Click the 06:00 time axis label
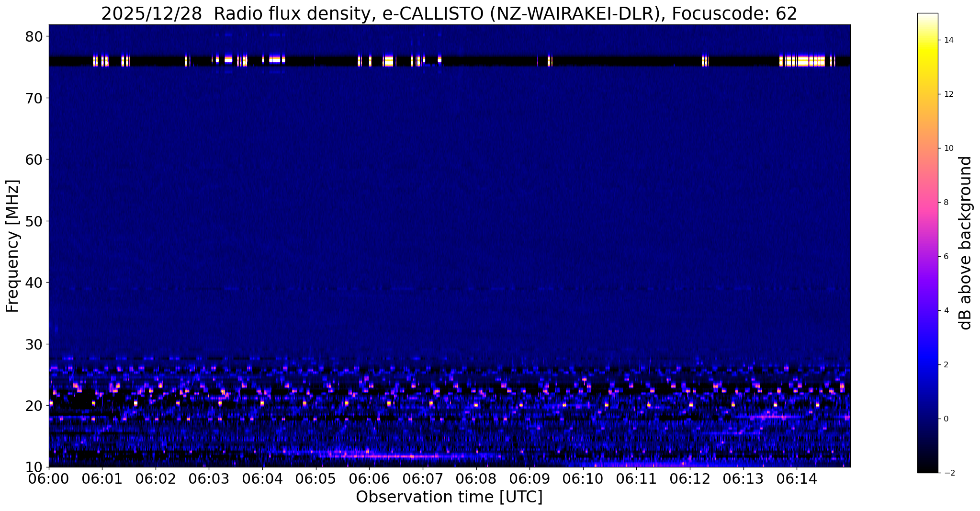Screen dimensions: 980x511 click(49, 478)
